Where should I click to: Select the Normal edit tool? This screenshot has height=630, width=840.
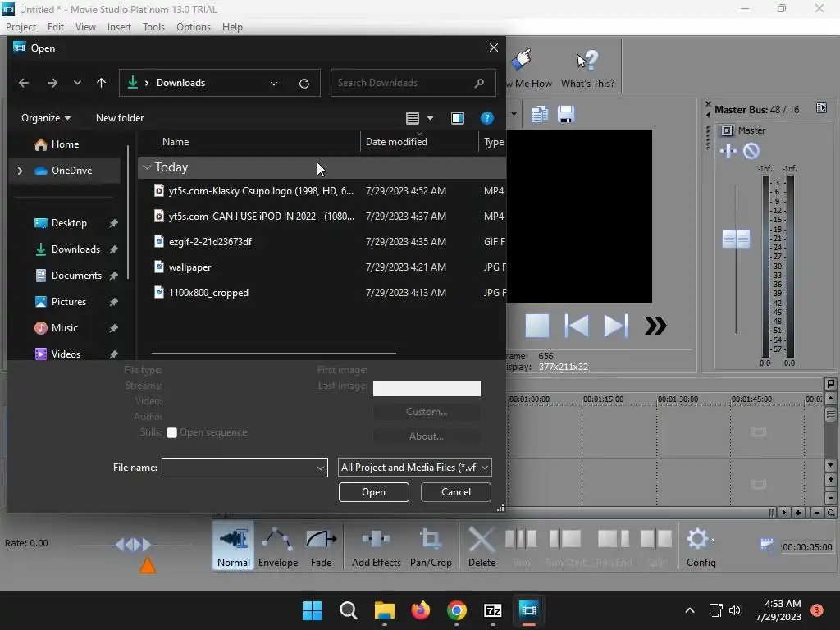point(234,546)
